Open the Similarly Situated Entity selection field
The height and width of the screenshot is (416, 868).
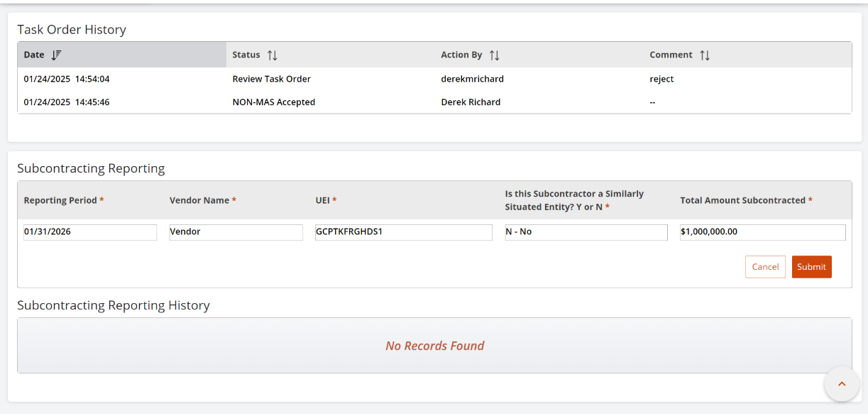point(586,232)
